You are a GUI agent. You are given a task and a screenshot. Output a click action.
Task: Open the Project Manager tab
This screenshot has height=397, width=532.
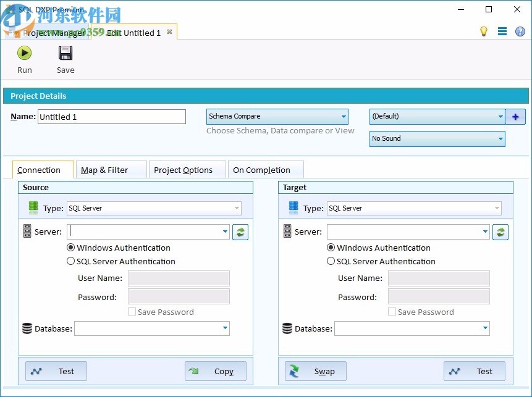[55, 33]
